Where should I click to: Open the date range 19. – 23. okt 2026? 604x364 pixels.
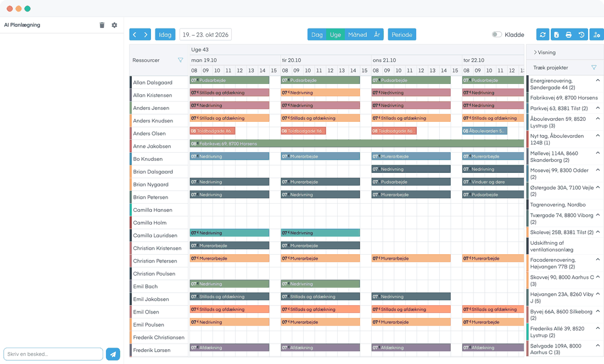click(x=206, y=35)
